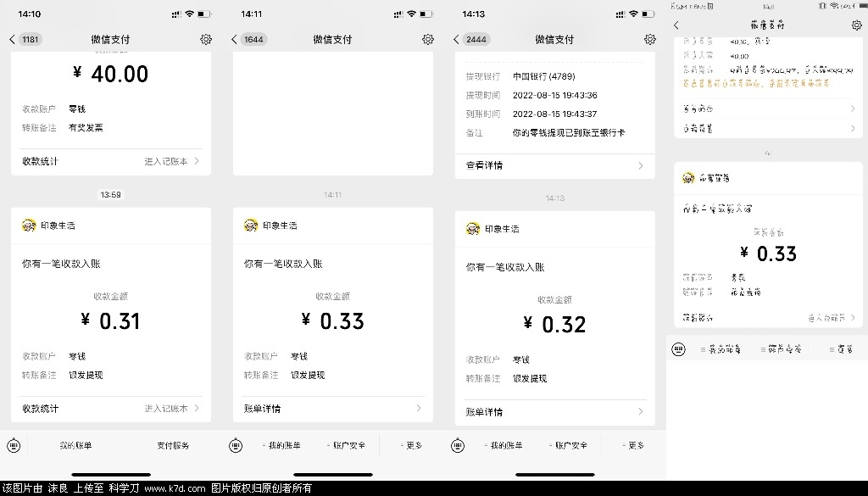Tap the 印象生活 avatar above the ¥0.31 amount
Screen dimensions: 868x496
(x=29, y=226)
